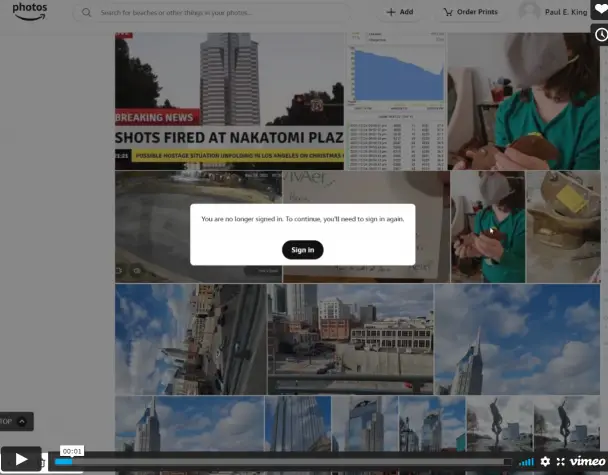Open the small masked person photo beside sticky-note
This screenshot has height=475, width=608.
(x=488, y=227)
